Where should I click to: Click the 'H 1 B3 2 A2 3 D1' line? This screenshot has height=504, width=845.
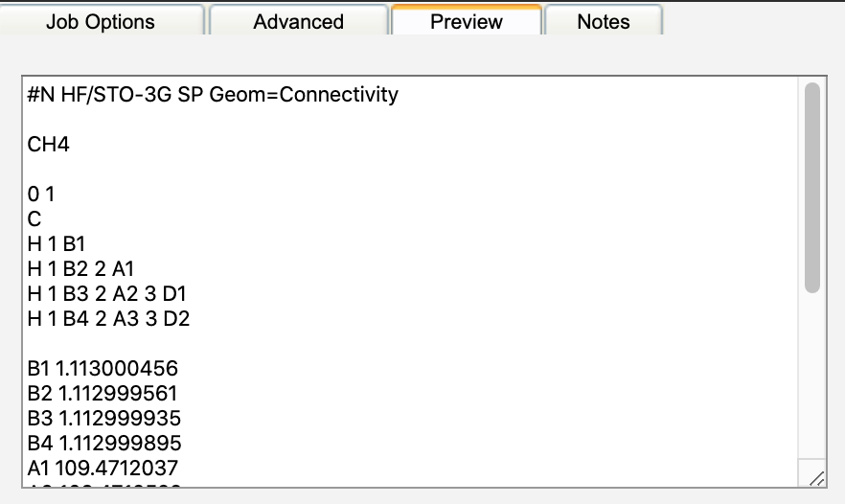108,294
